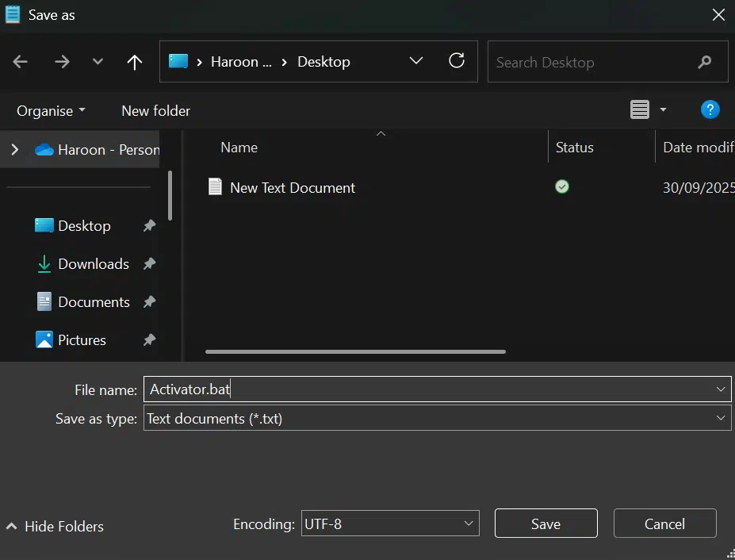Open the help question mark icon
The height and width of the screenshot is (560, 735).
click(x=710, y=110)
